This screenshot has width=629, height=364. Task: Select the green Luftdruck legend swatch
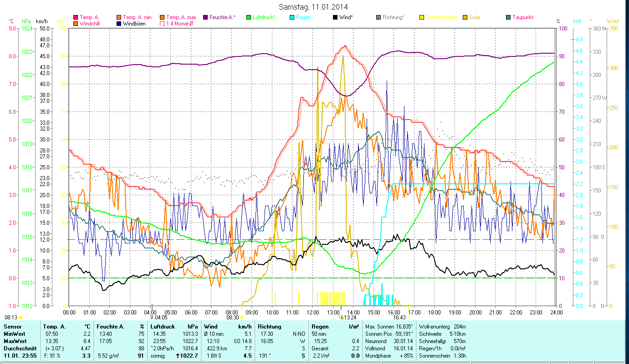pos(248,18)
